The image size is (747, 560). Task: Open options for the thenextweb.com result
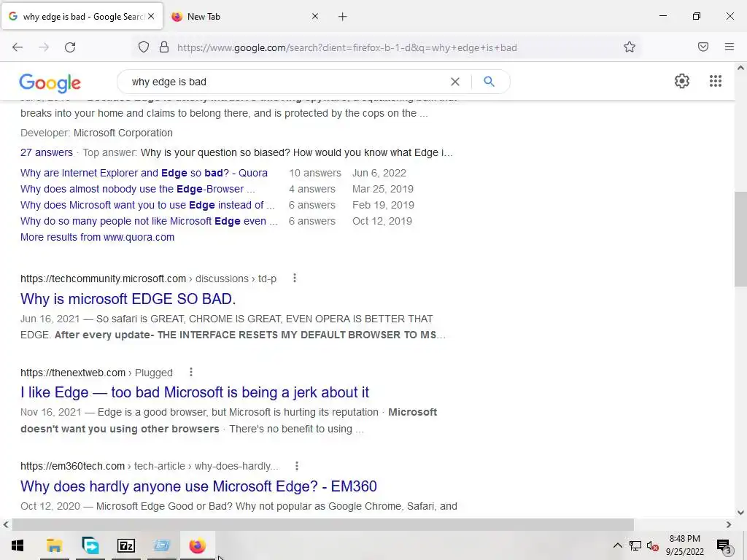click(191, 372)
